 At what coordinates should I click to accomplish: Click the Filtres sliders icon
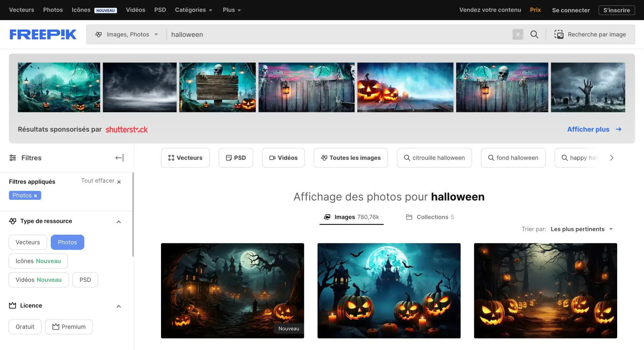13,158
